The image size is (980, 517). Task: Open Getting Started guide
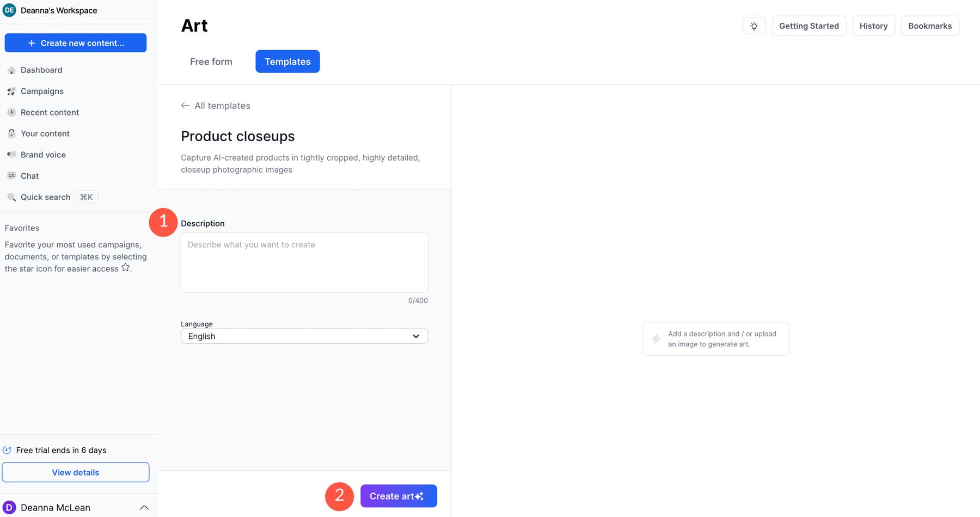click(x=809, y=26)
